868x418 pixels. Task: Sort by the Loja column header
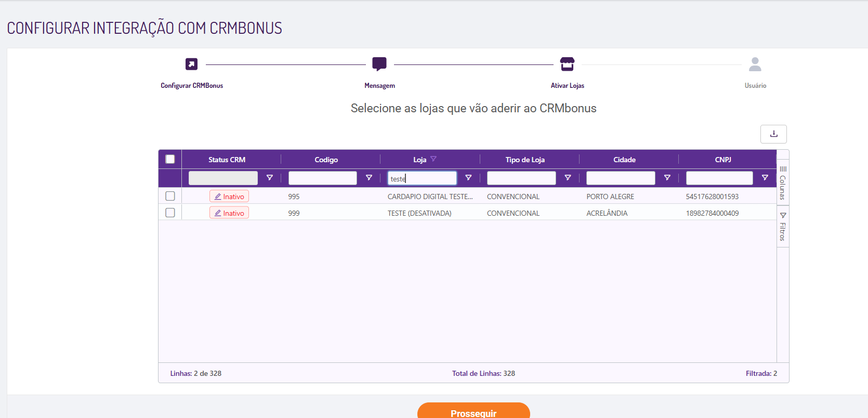tap(419, 160)
